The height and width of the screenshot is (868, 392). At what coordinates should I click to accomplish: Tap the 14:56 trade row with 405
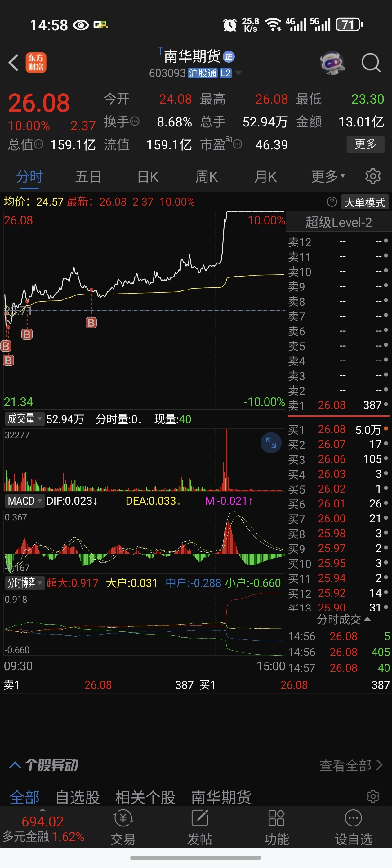(x=339, y=652)
